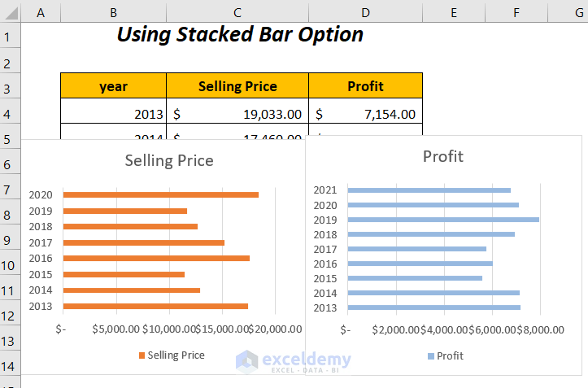Select the 'Profit' chart title
The width and height of the screenshot is (588, 388).
[443, 156]
